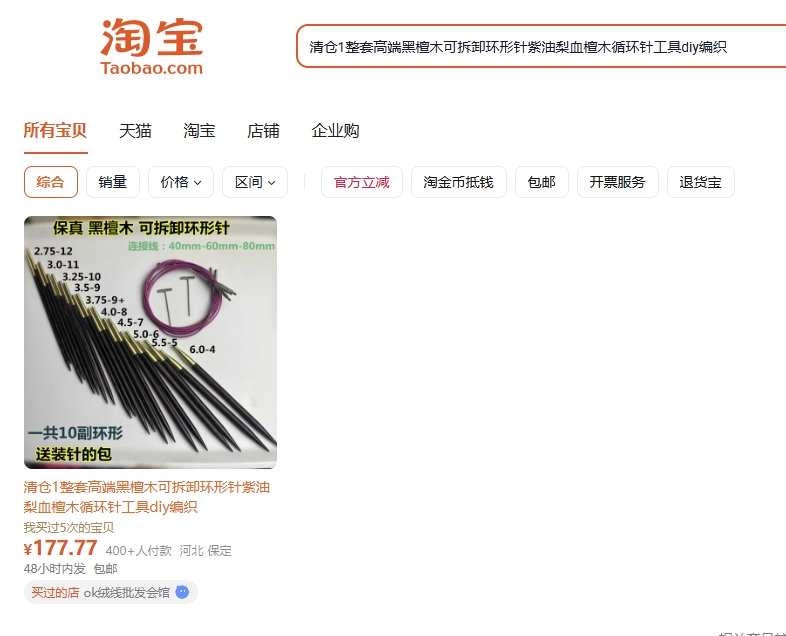
Task: Expand the 区间 range dropdown
Action: coord(255,182)
